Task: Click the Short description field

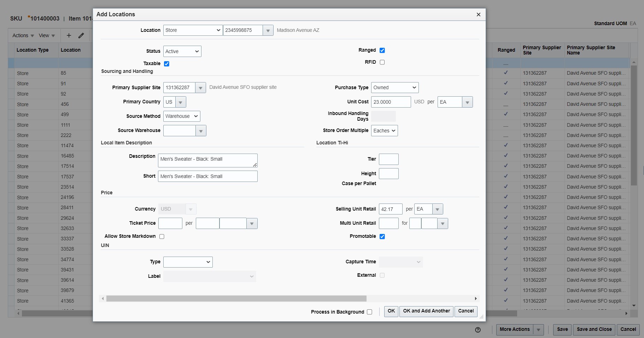Action: coord(208,177)
